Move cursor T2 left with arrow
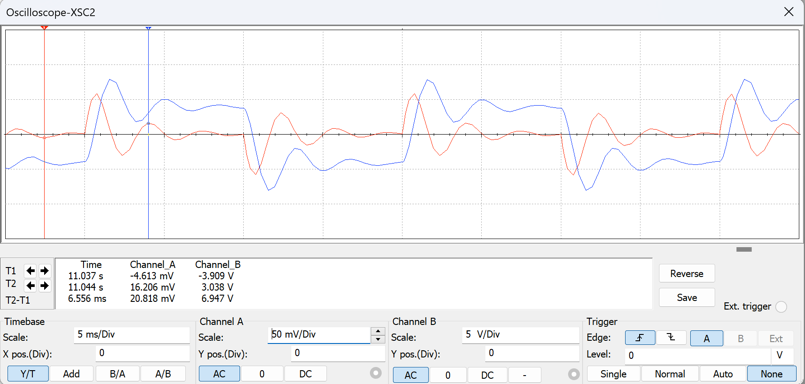Viewport: 805px width, 384px height. pos(31,285)
